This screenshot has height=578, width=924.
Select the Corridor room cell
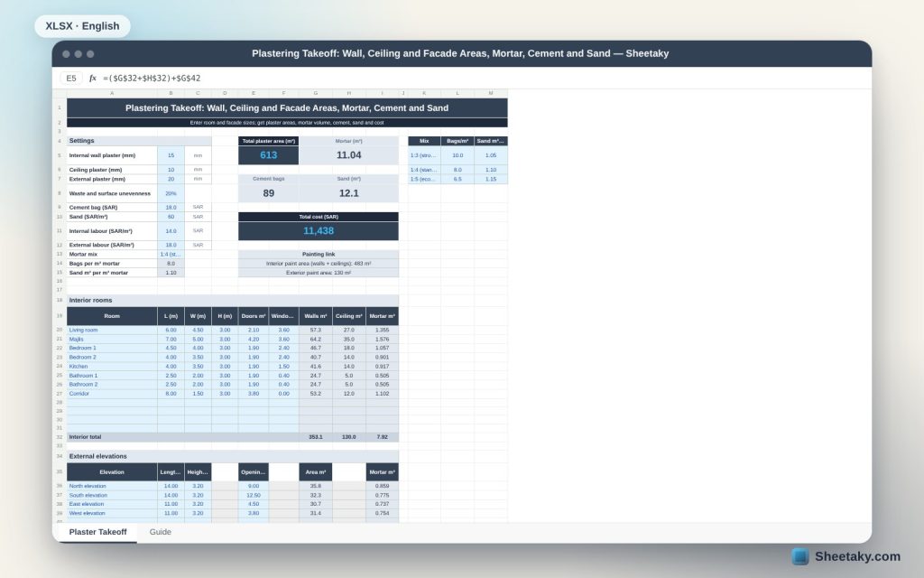coord(112,394)
